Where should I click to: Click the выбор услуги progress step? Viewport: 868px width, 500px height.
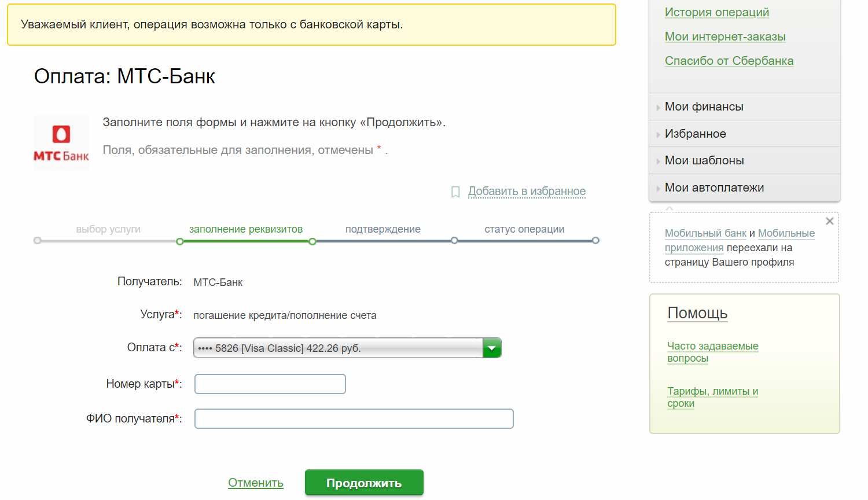[108, 229]
